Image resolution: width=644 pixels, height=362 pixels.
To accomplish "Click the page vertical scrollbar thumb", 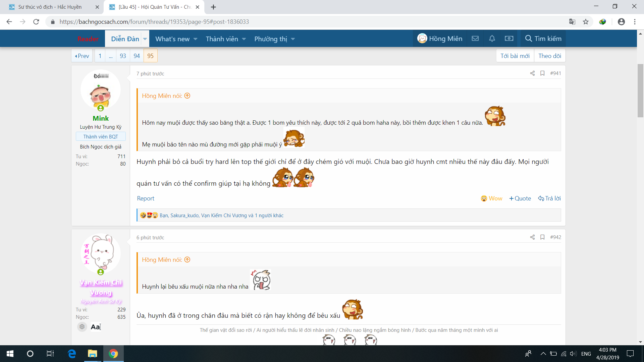I will click(x=640, y=90).
